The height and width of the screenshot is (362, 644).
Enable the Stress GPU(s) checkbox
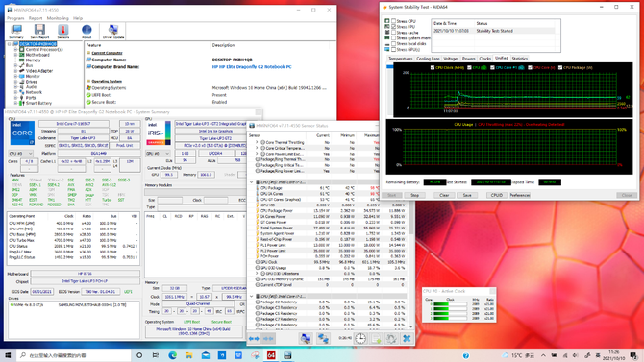393,49
